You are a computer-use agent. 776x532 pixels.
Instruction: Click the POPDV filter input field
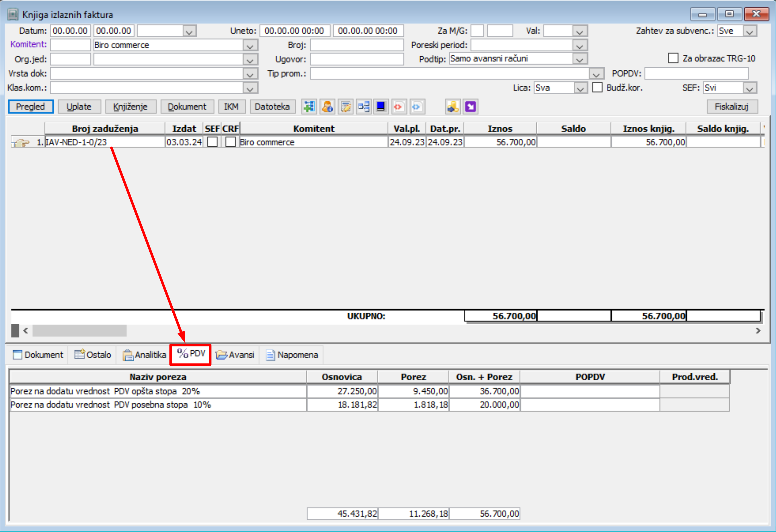(x=696, y=73)
